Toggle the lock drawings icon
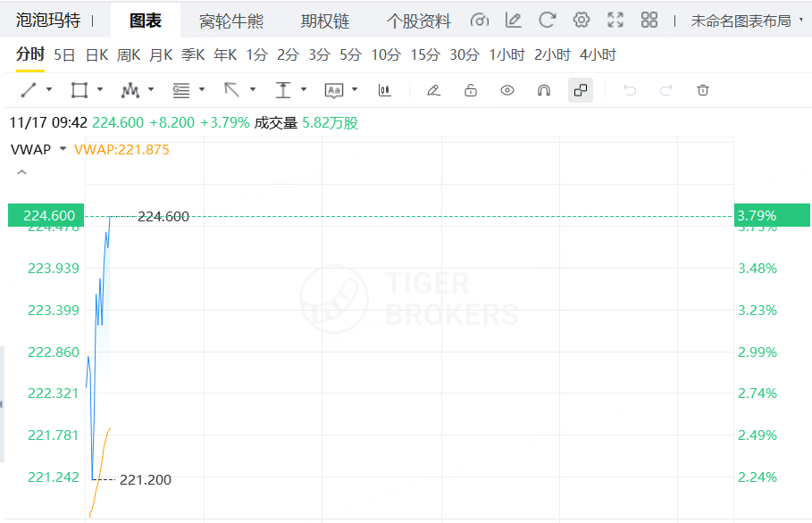The width and height of the screenshot is (812, 523). (470, 90)
